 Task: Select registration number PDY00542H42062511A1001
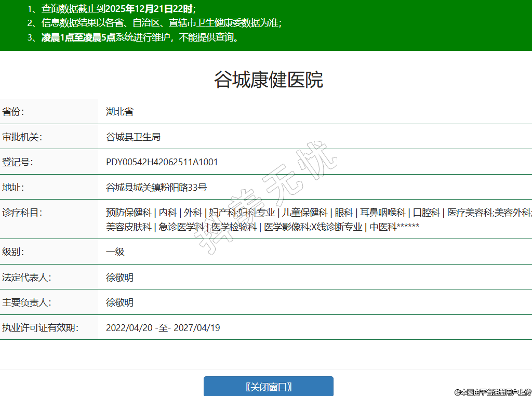click(x=162, y=162)
